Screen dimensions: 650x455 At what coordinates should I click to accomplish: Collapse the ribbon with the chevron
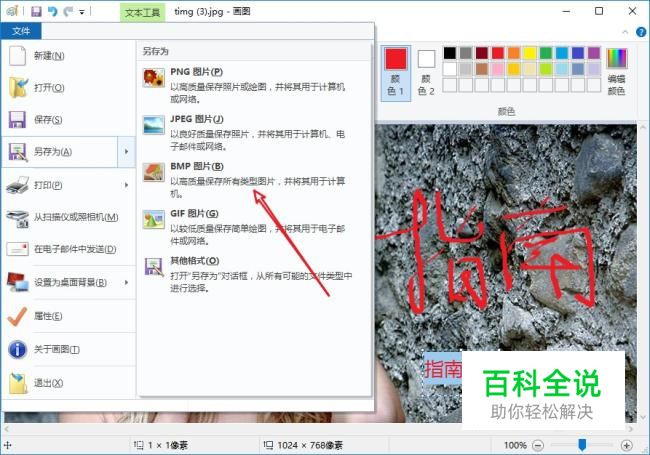(x=625, y=32)
